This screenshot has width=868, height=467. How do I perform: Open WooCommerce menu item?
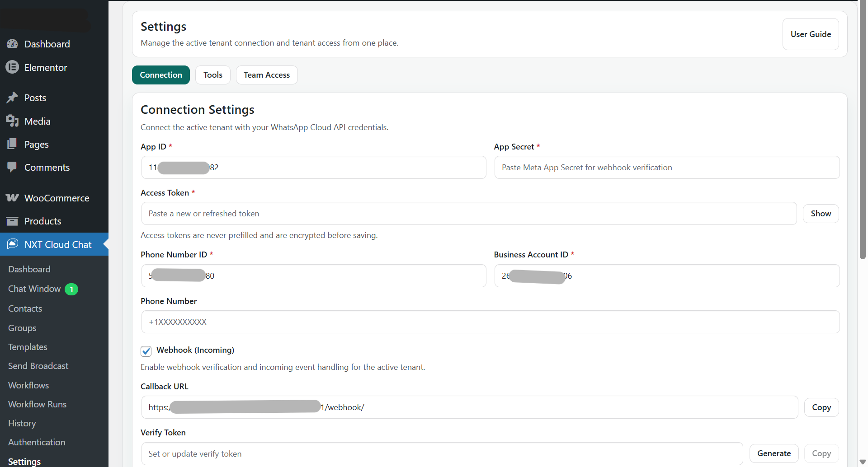point(54,198)
